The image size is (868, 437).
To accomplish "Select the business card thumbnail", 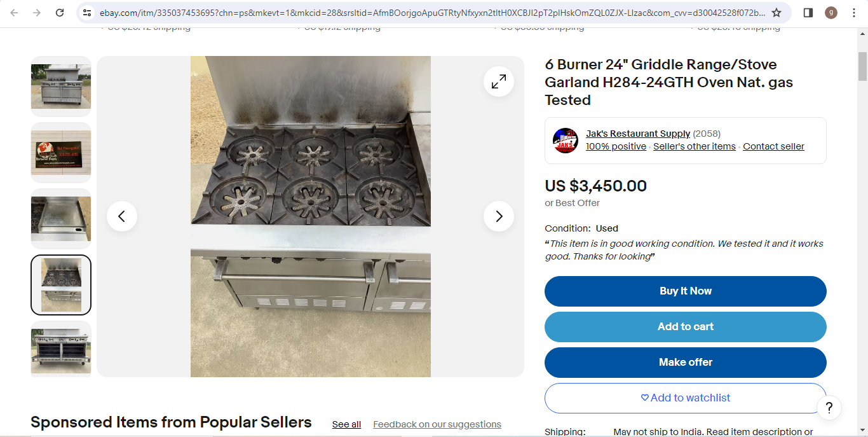I will coord(61,153).
